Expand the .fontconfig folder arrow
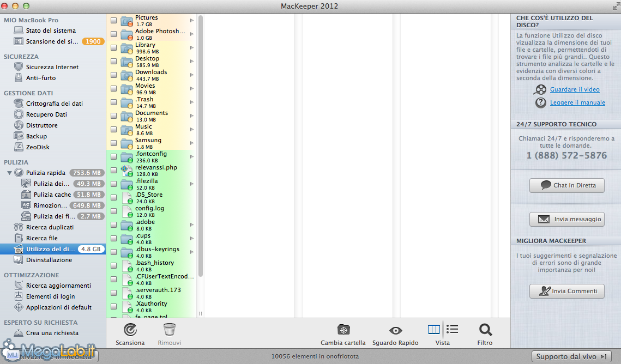Screen dimensions: 621x364 192,157
